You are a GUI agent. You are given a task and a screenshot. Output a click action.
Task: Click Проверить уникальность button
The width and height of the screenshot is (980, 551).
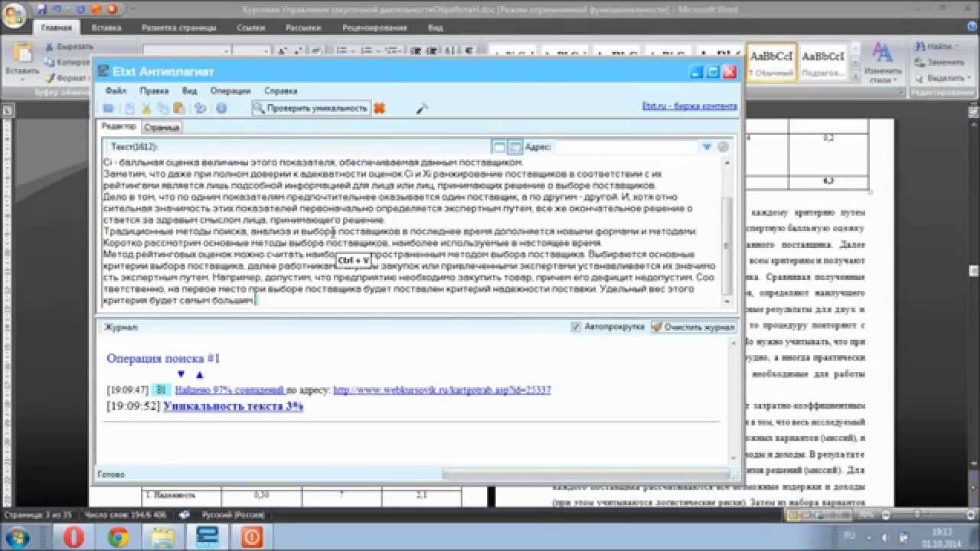(x=311, y=109)
